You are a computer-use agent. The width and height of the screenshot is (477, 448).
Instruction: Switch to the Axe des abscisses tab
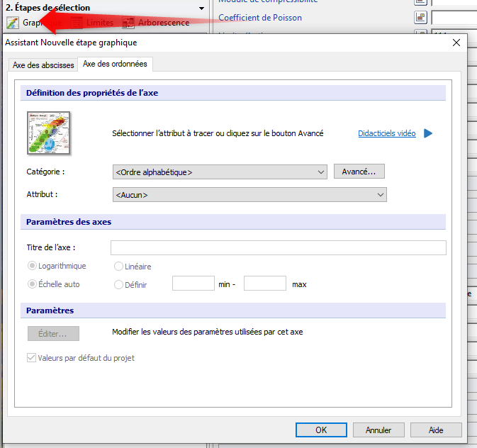[43, 65]
